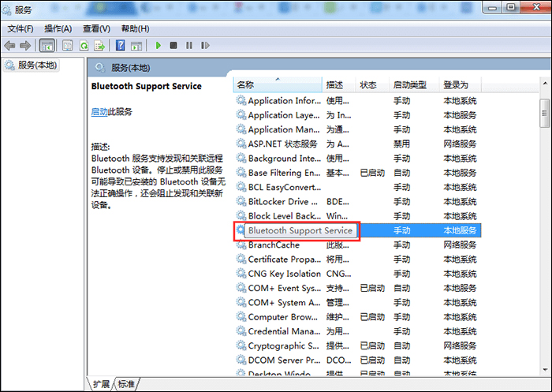Sort services by the 名称 column header
Image resolution: width=552 pixels, height=392 pixels.
tap(276, 84)
